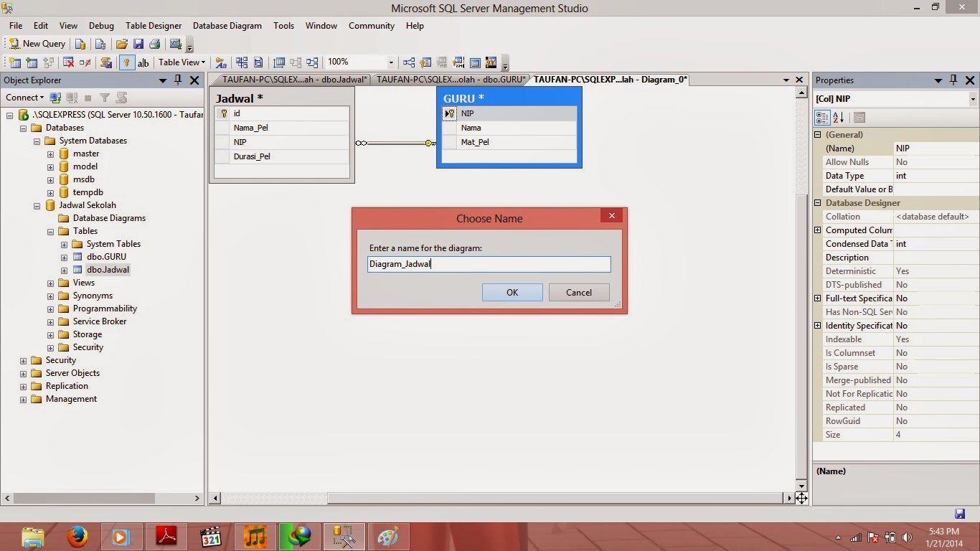980x551 pixels.
Task: Open the Connect dropdown in Object Explorer
Action: [x=25, y=98]
